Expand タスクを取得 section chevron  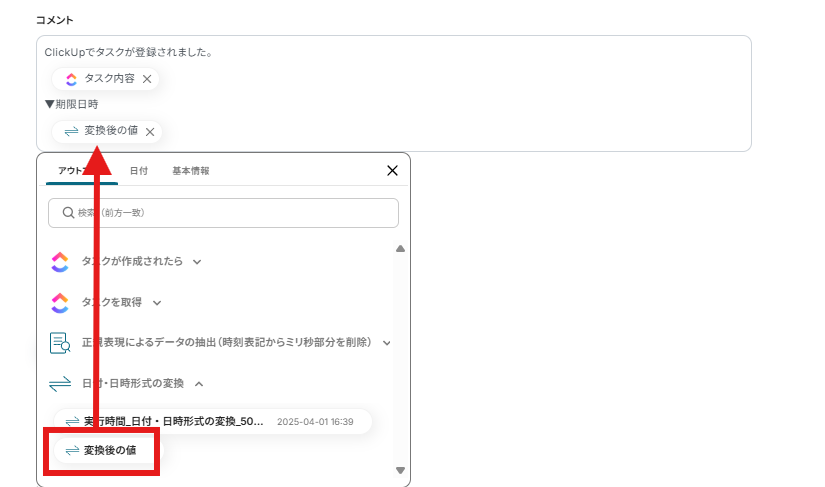click(x=157, y=302)
